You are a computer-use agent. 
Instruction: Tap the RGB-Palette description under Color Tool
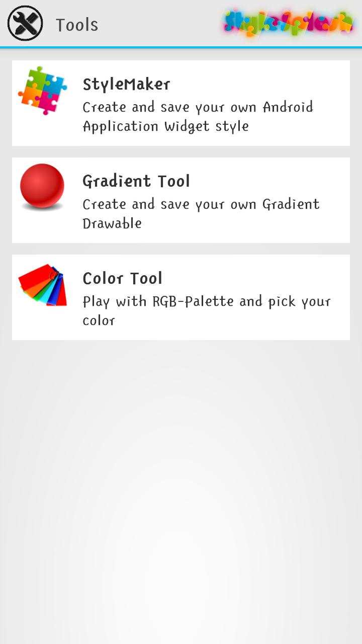click(206, 310)
